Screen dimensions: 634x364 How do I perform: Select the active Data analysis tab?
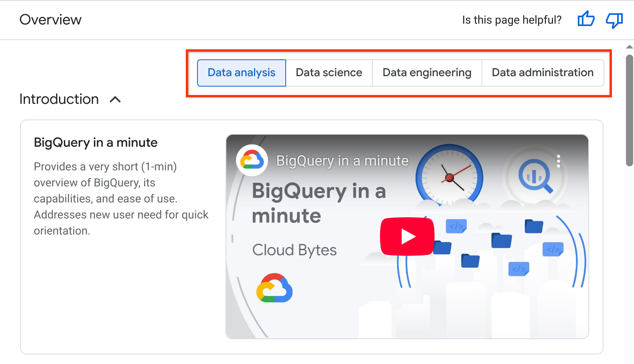241,73
